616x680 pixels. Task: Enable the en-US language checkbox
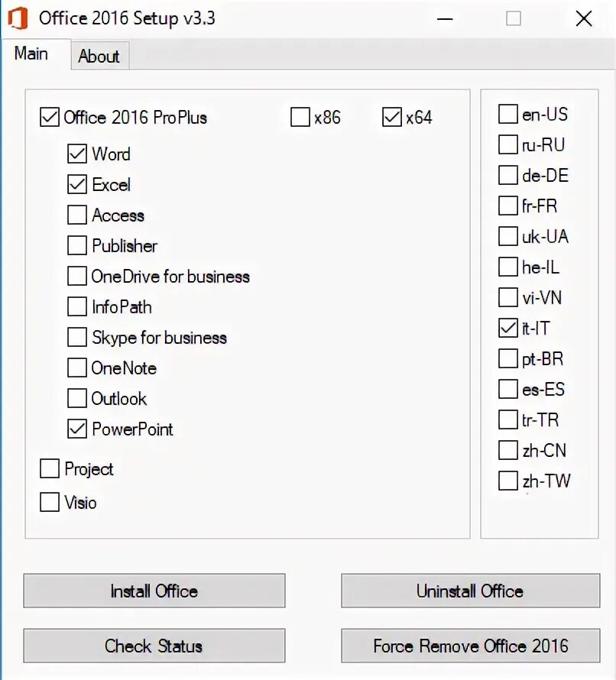[508, 115]
